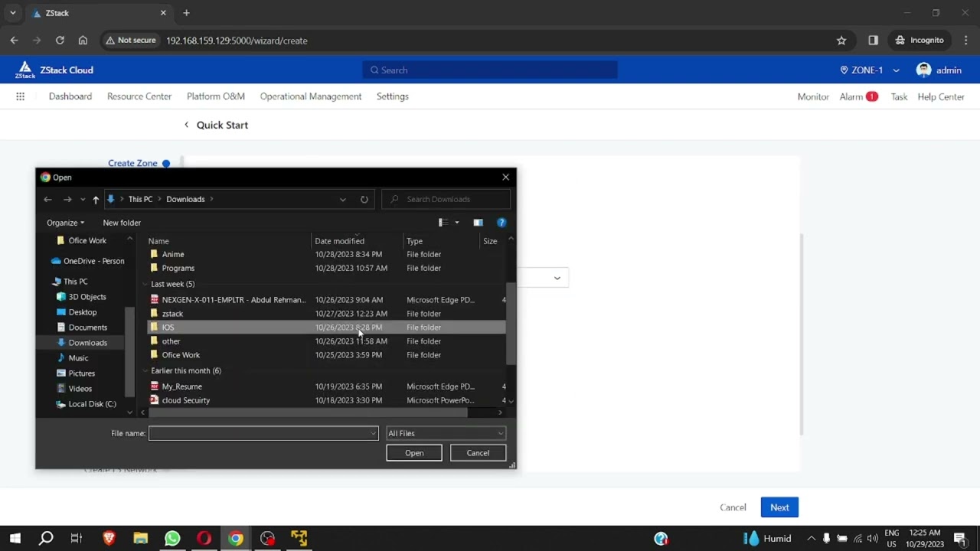Screen dimensions: 980x551
Task: Click the File name input box
Action: coord(263,433)
